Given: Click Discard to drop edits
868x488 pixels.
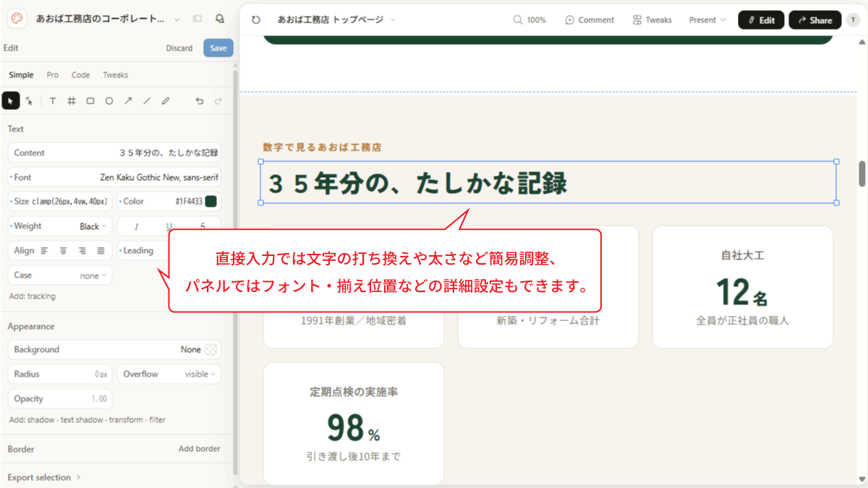Looking at the screenshot, I should (x=179, y=48).
